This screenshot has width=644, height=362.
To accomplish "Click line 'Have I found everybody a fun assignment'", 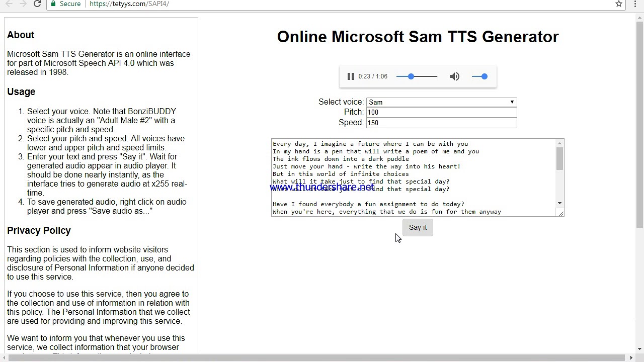I will point(368,204).
